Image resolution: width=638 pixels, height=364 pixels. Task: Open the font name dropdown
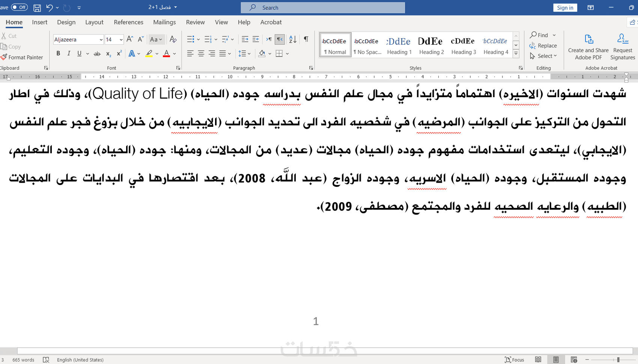coord(101,40)
